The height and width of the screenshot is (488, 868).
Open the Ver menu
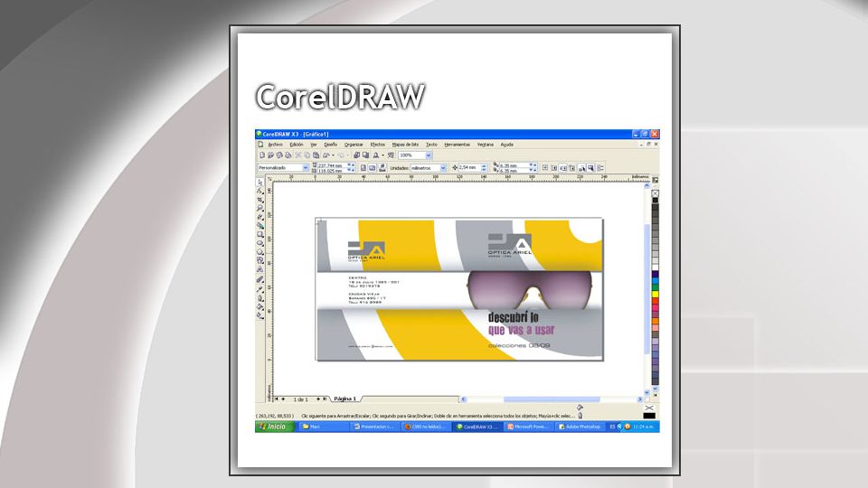(314, 145)
